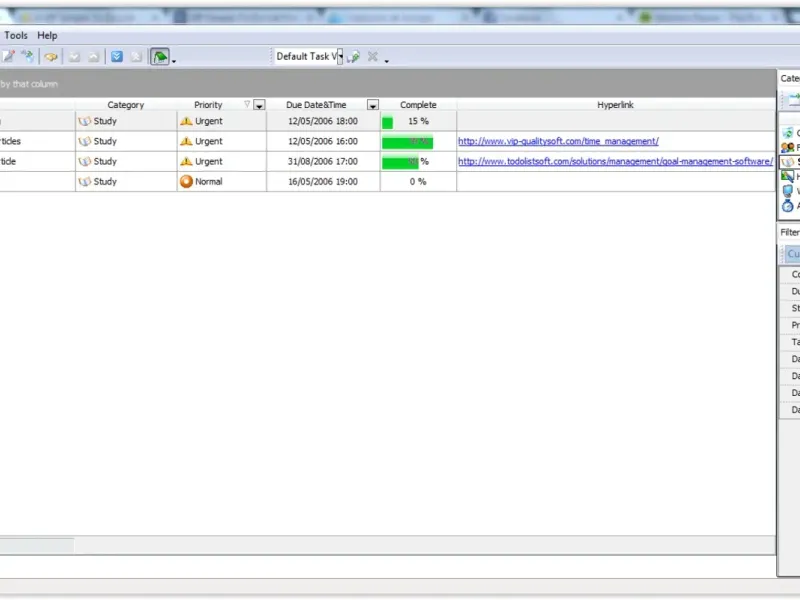Open the arrow beside the green flag button
This screenshot has width=800, height=600.
click(x=174, y=60)
